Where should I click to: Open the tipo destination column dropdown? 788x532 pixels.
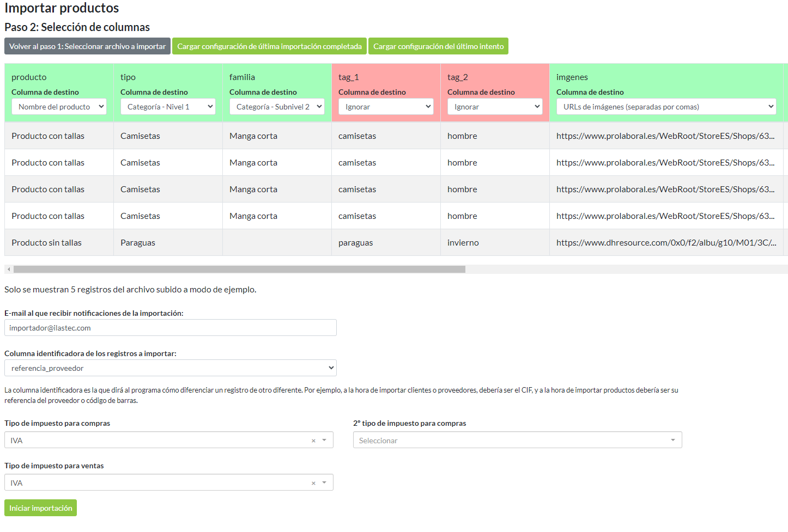tap(168, 107)
